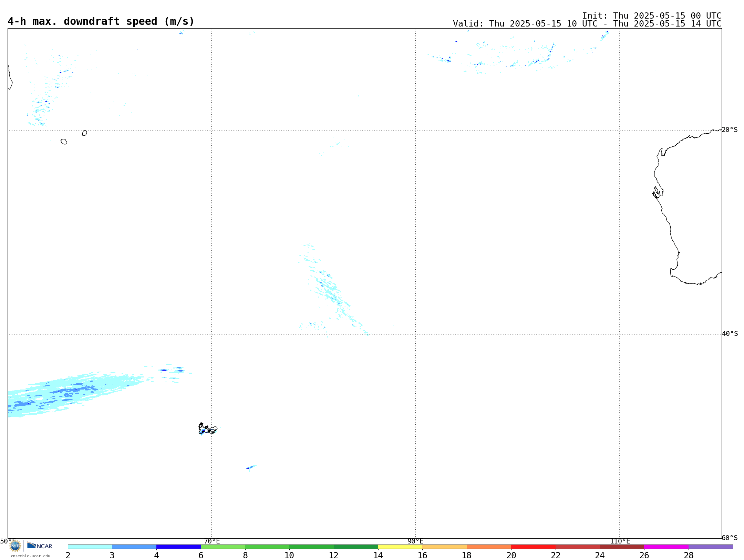
Task: Click the 60°S latitude label
Action: [x=730, y=538]
